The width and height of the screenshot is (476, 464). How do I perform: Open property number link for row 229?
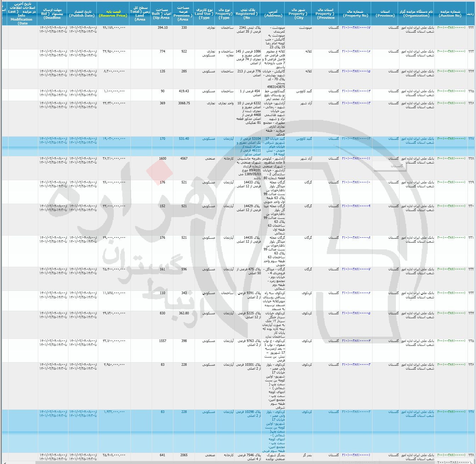tap(356, 182)
